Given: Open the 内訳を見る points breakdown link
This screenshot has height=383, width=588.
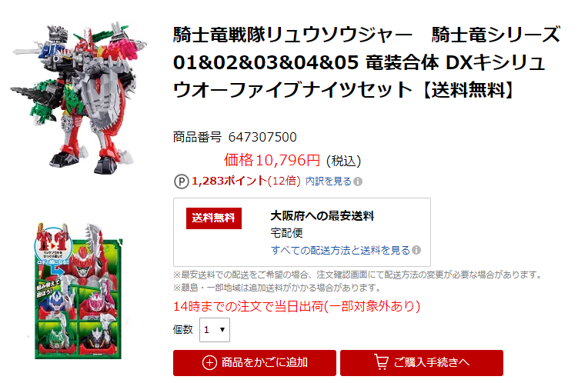Looking at the screenshot, I should (x=329, y=182).
